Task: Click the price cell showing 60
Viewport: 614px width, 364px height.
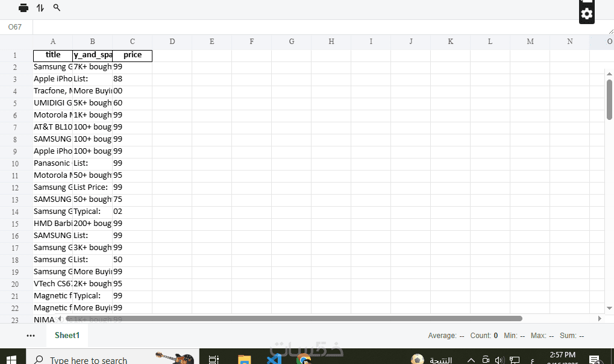Action: (x=133, y=103)
